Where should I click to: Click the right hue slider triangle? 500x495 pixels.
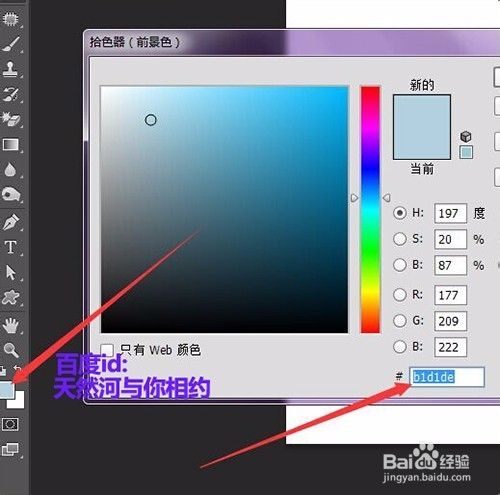click(x=386, y=198)
